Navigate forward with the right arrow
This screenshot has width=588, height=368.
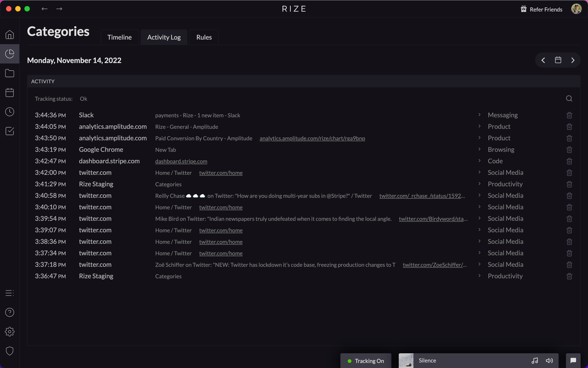pyautogui.click(x=59, y=9)
